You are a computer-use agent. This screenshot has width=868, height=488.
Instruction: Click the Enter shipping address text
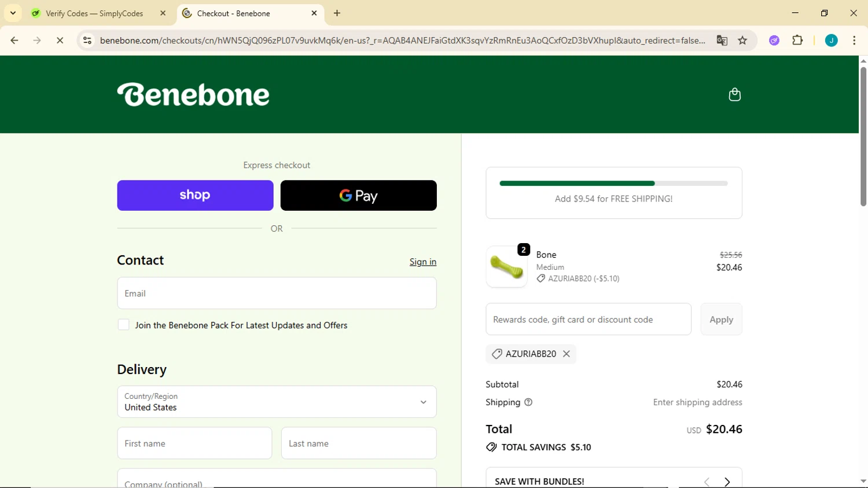click(697, 402)
